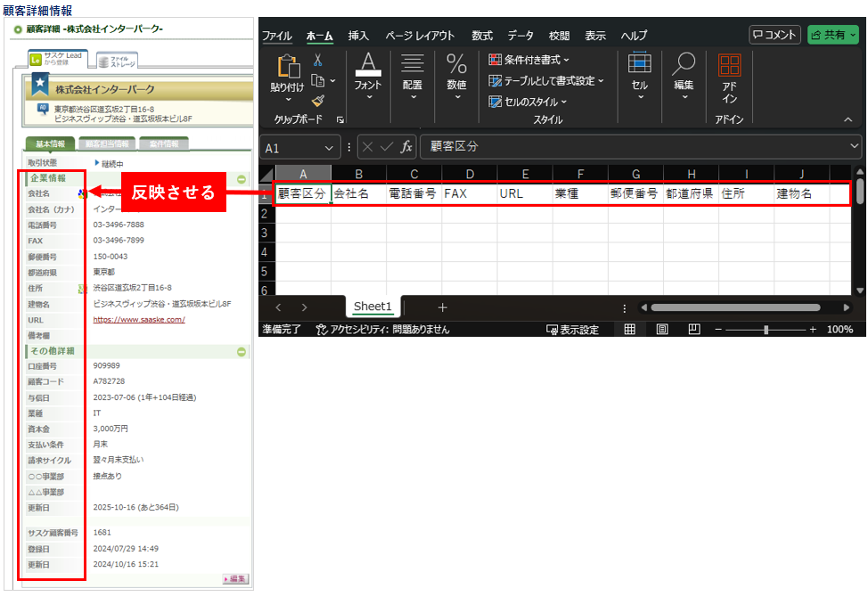
Task: Select column header F
Action: pyautogui.click(x=580, y=174)
